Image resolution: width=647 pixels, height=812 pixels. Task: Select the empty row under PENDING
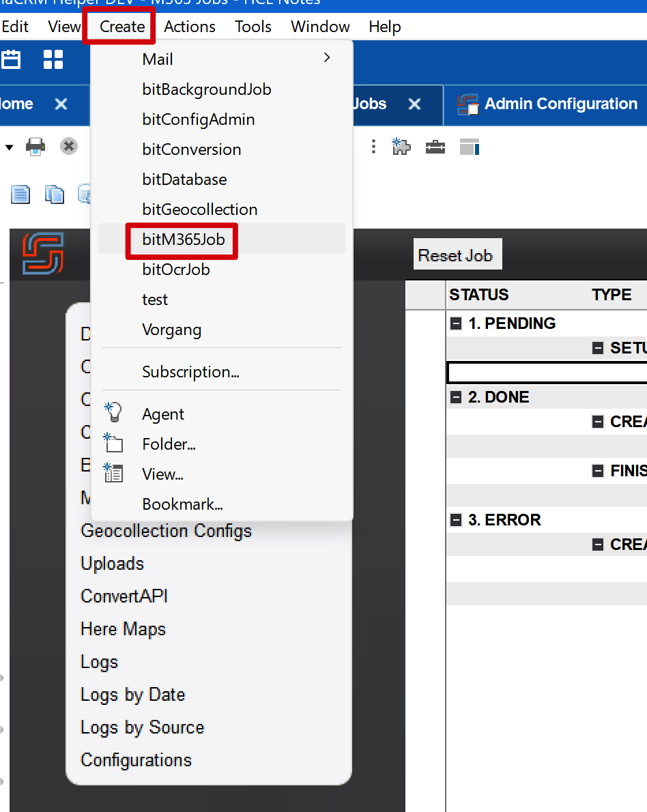click(546, 373)
